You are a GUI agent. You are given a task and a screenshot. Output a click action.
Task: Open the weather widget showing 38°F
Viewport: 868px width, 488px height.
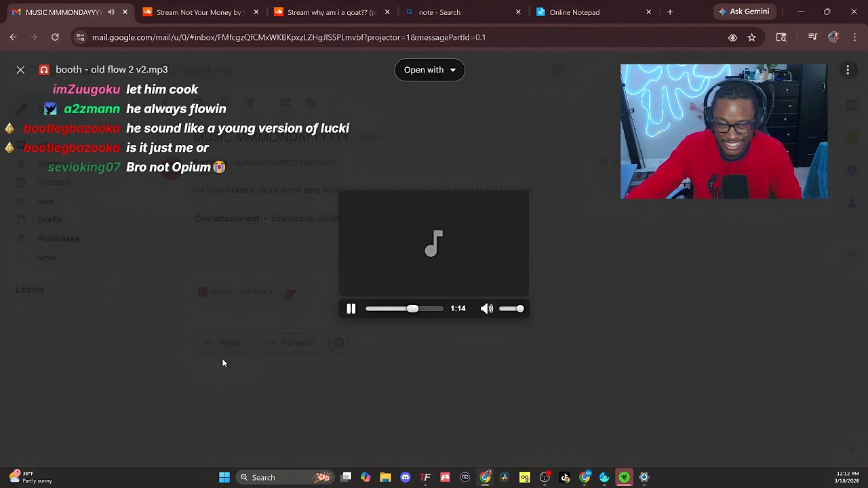click(29, 477)
